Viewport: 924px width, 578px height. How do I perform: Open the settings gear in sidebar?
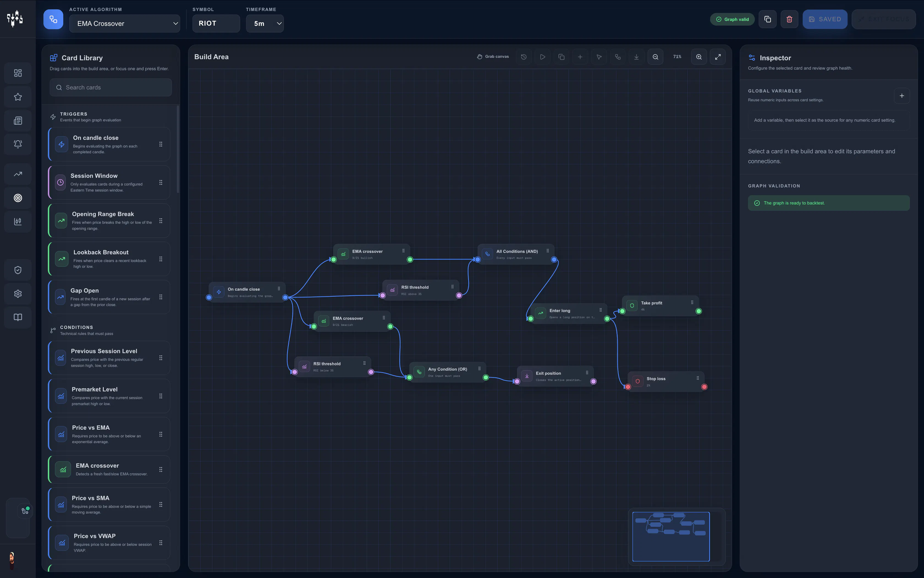(x=18, y=294)
